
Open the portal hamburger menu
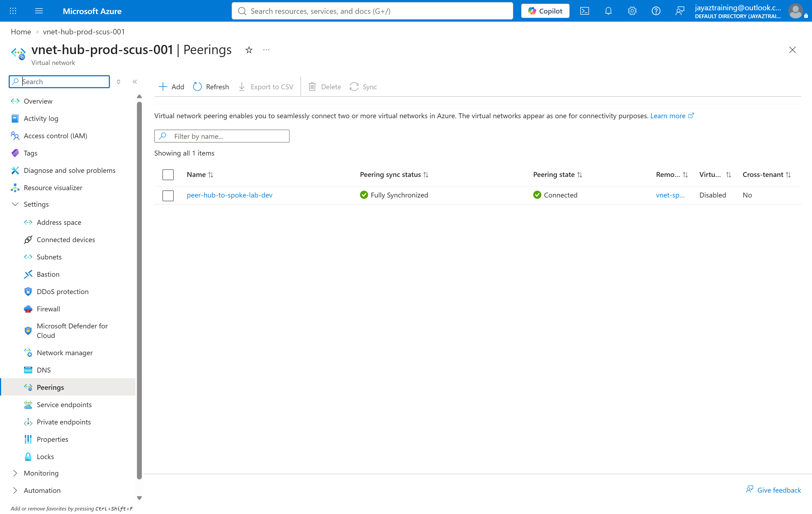[39, 11]
